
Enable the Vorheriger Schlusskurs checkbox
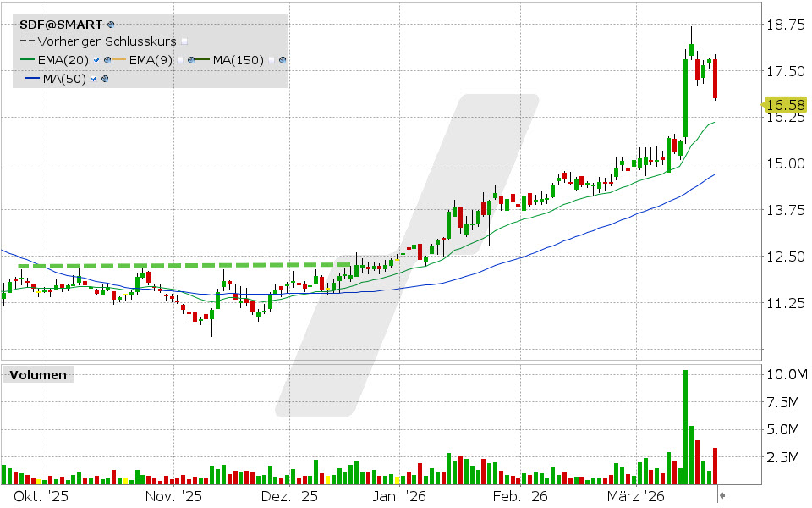click(x=184, y=41)
